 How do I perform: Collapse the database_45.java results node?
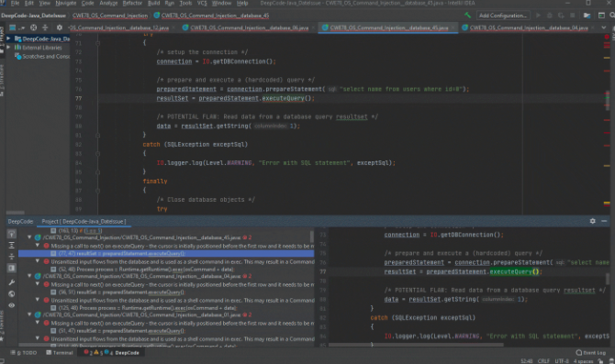pos(29,237)
